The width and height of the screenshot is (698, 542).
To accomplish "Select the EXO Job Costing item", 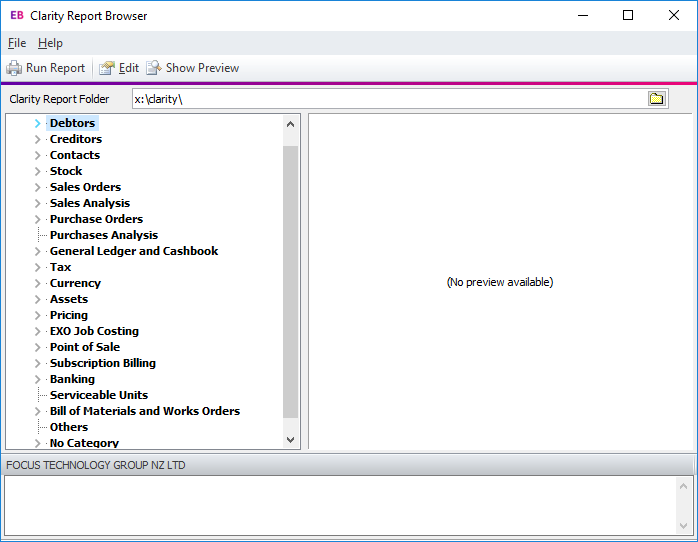I will point(94,331).
